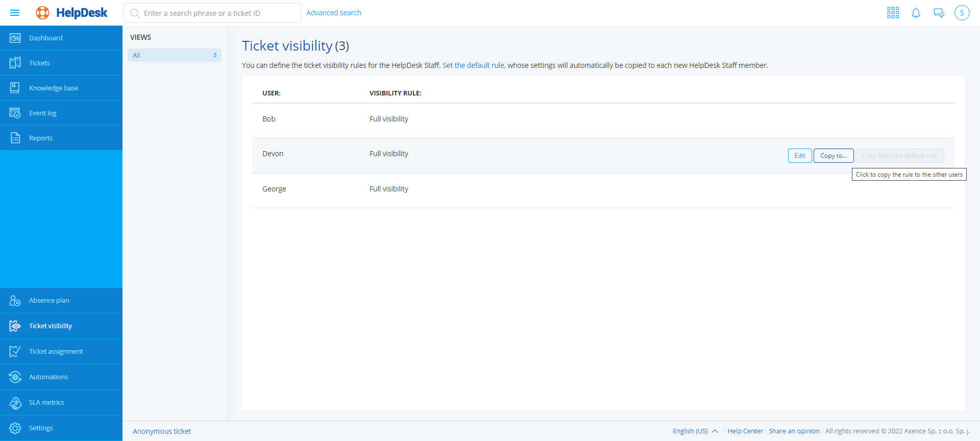Viewport: 980px width, 441px height.
Task: Go to Ticket assignment section
Action: (x=56, y=351)
